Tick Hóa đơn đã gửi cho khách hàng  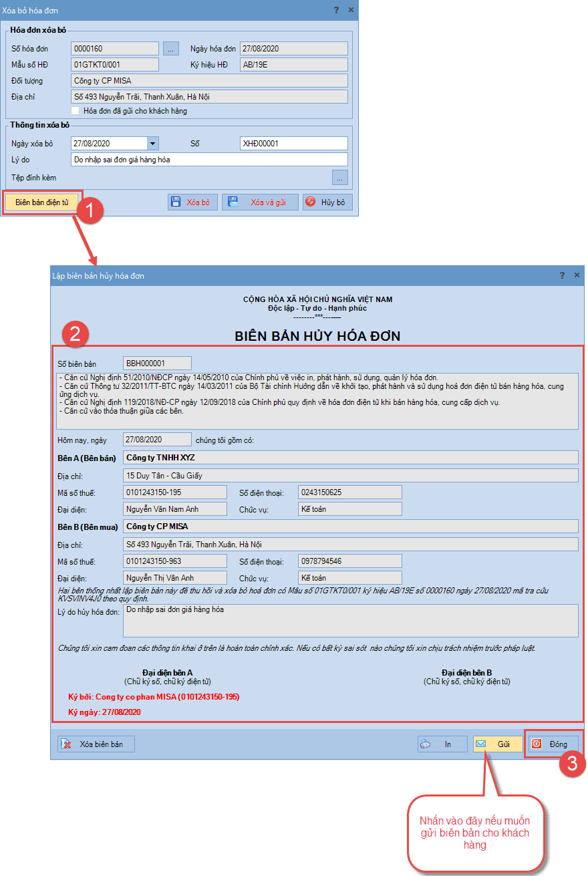point(76,111)
